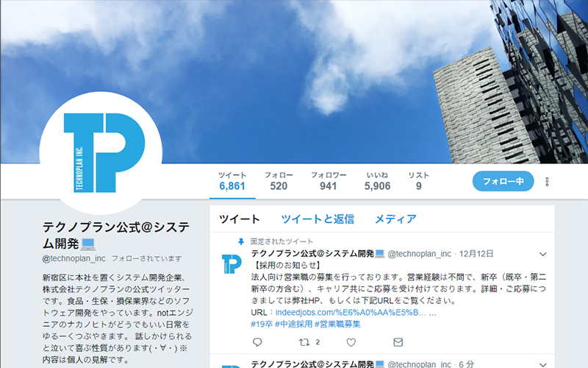Click the #19卒 hashtag
Image resolution: width=588 pixels, height=368 pixels.
(x=262, y=324)
